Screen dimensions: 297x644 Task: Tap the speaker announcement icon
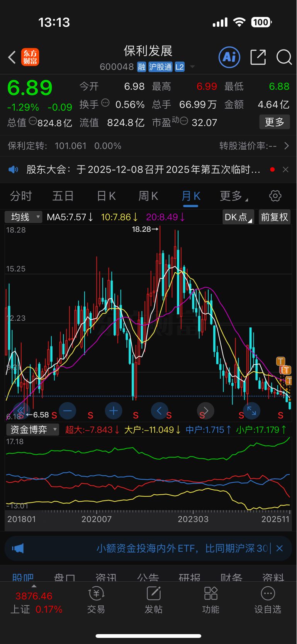tap(14, 169)
